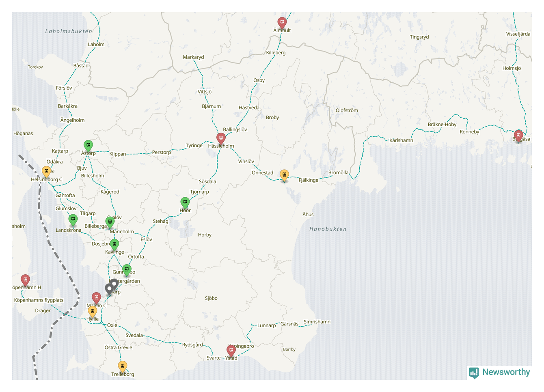Click the Borrby label

pyautogui.click(x=289, y=349)
